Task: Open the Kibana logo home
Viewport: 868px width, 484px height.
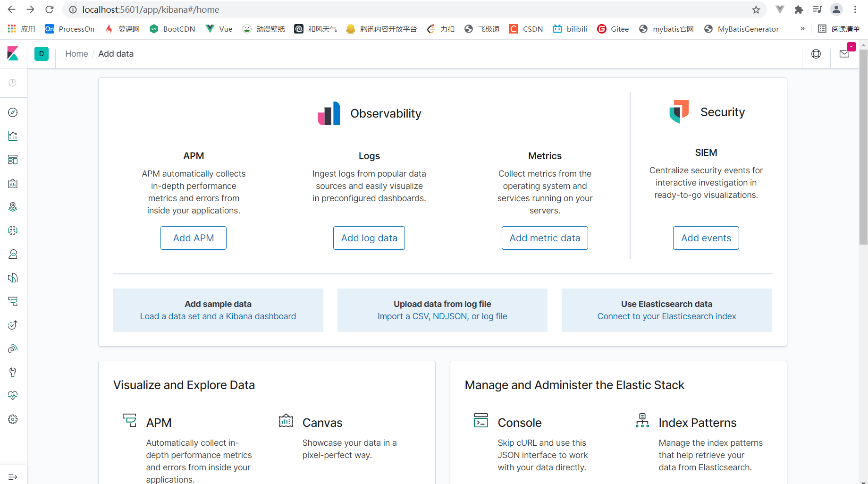Action: (13, 54)
